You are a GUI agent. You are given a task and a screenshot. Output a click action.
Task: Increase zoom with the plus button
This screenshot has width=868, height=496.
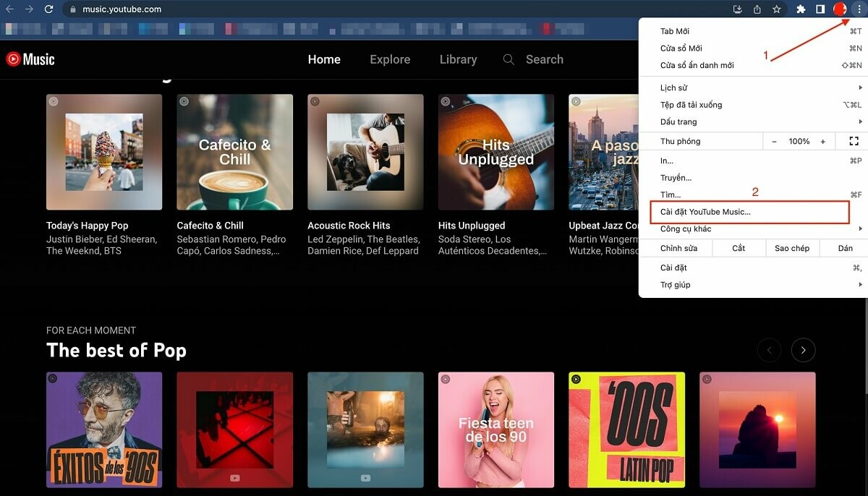click(823, 141)
